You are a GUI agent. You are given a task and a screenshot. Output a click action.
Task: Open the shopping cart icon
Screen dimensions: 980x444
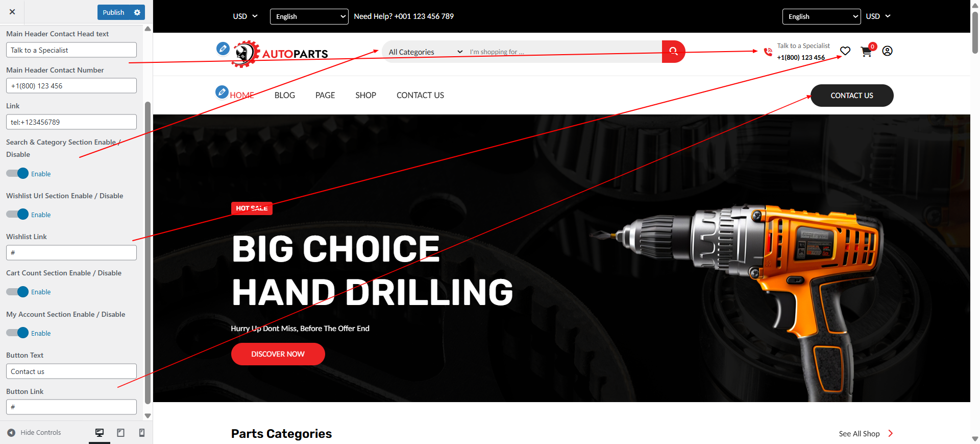[x=866, y=52]
